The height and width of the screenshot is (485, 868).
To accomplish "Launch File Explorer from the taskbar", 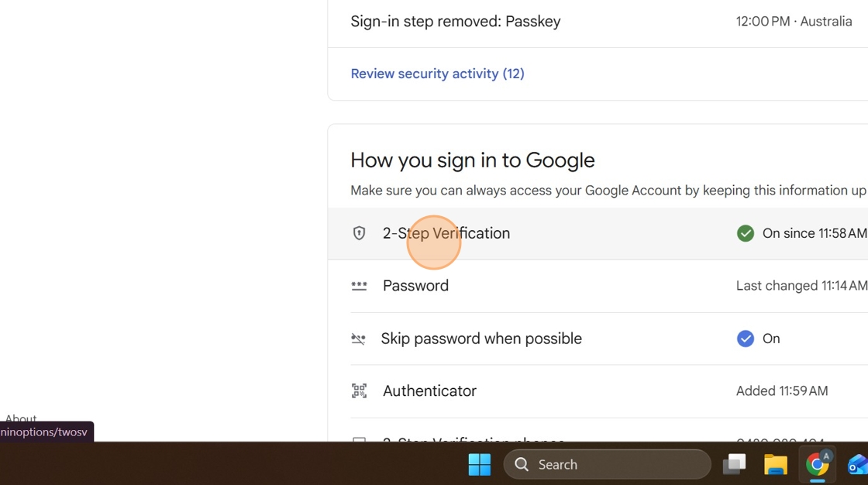I will (775, 464).
